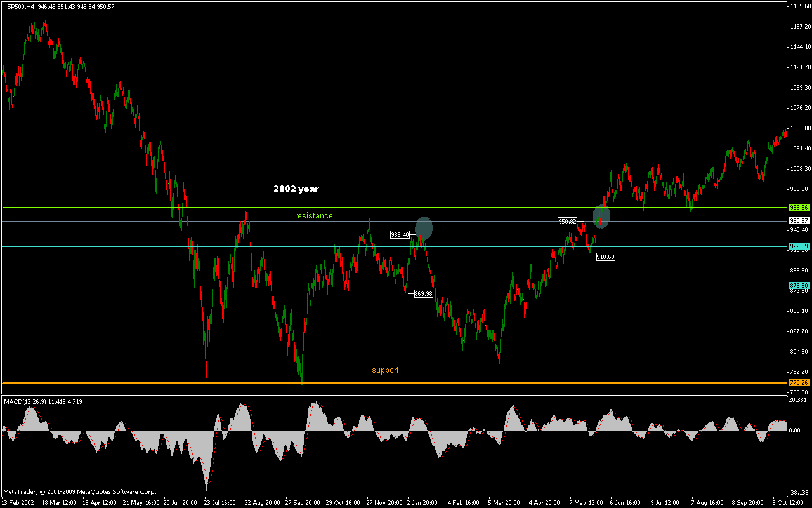Select the 910.69 price label box
Screen dimensions: 812x508
tap(605, 257)
